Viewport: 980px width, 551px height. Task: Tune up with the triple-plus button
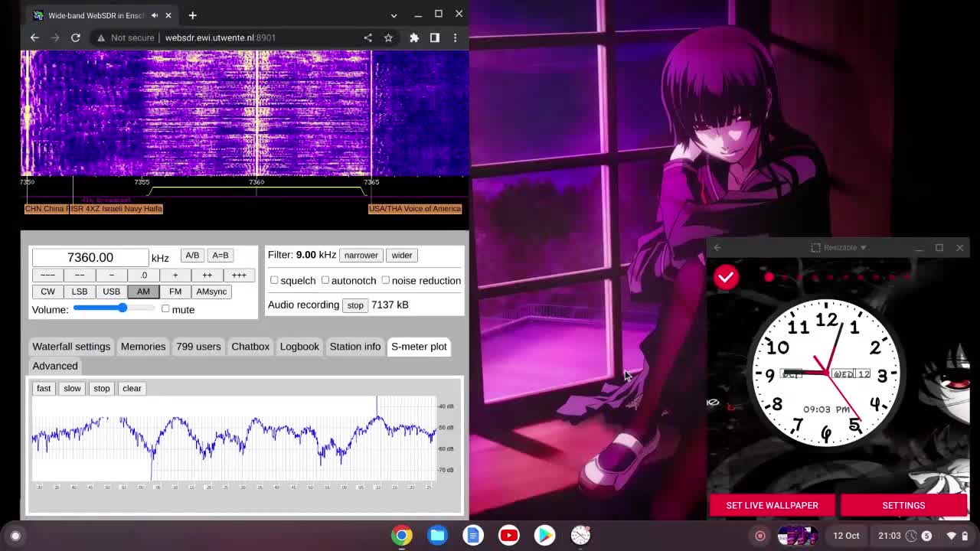[239, 275]
